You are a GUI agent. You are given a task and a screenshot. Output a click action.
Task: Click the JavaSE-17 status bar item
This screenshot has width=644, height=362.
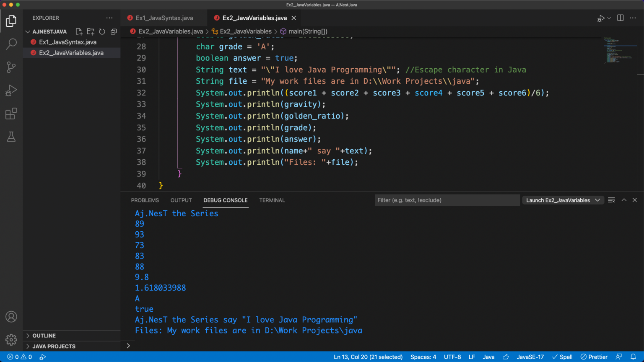pyautogui.click(x=530, y=357)
